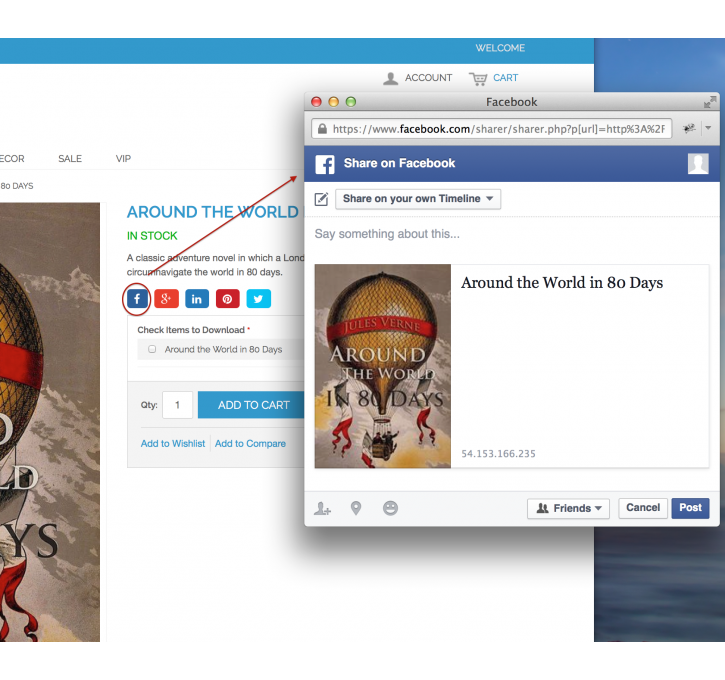Screen dimensions: 725x680
Task: Click the Facebook logo in share dialog
Action: coord(325,164)
